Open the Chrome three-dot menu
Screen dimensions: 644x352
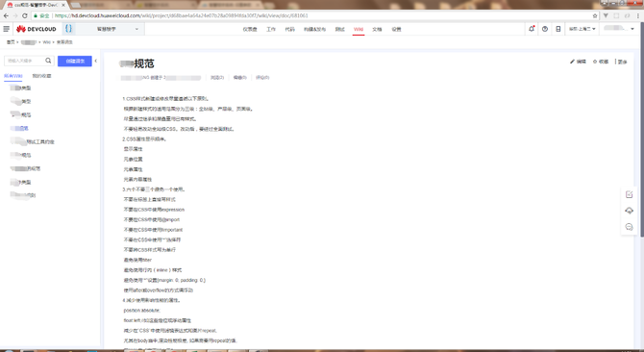click(x=637, y=15)
